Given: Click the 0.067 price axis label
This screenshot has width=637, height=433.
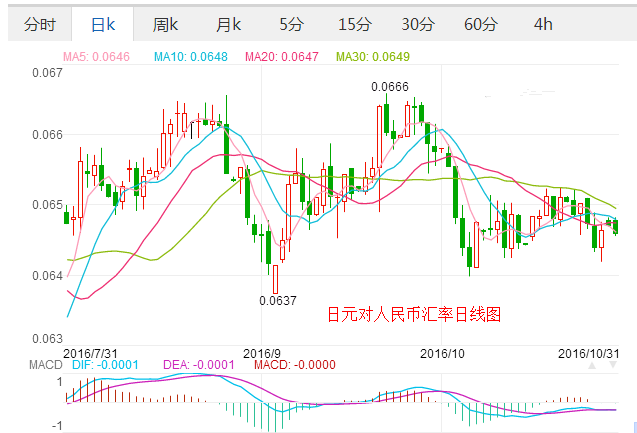Looking at the screenshot, I should point(48,73).
